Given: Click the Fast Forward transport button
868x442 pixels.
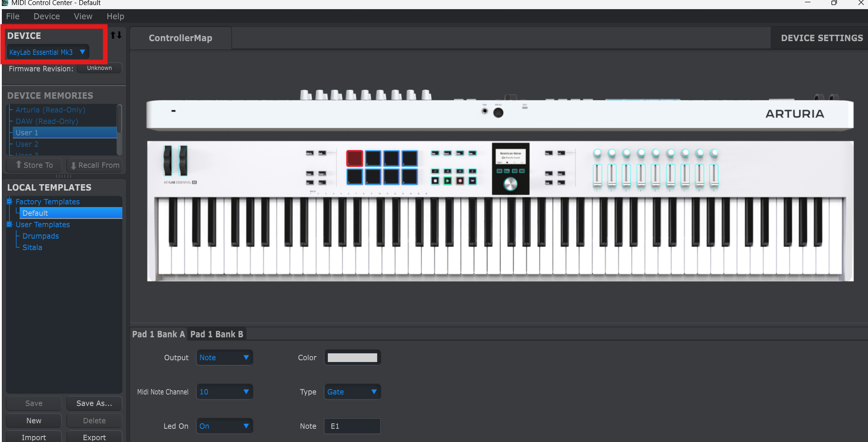Looking at the screenshot, I should tap(460, 171).
